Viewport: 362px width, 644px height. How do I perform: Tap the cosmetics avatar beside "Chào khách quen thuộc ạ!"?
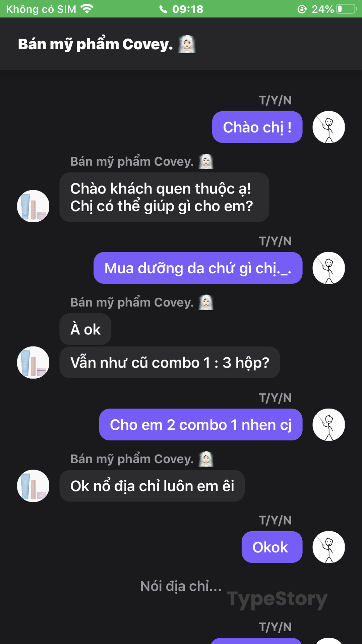click(x=33, y=206)
